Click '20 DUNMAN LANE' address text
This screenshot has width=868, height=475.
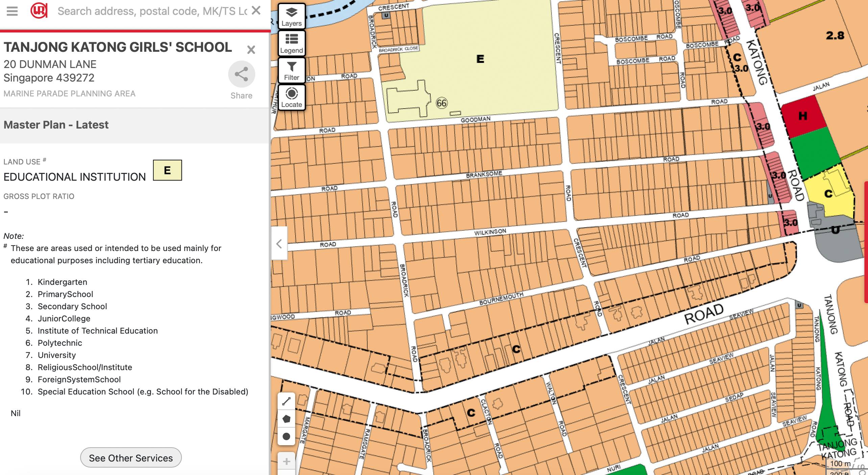(x=50, y=64)
